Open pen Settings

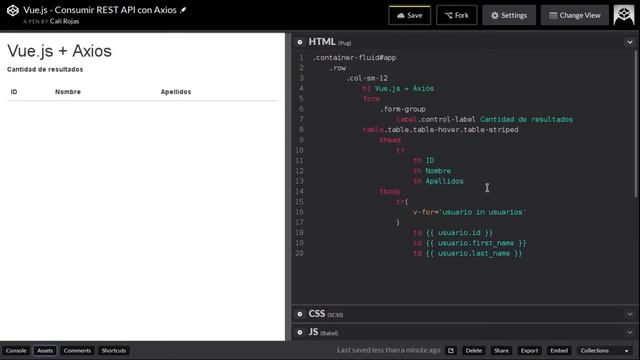point(509,16)
